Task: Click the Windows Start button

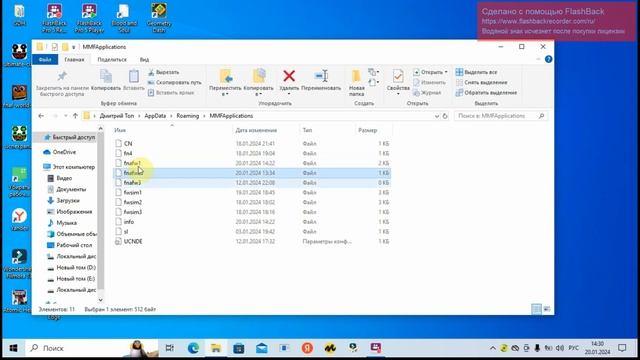Action: [13, 348]
